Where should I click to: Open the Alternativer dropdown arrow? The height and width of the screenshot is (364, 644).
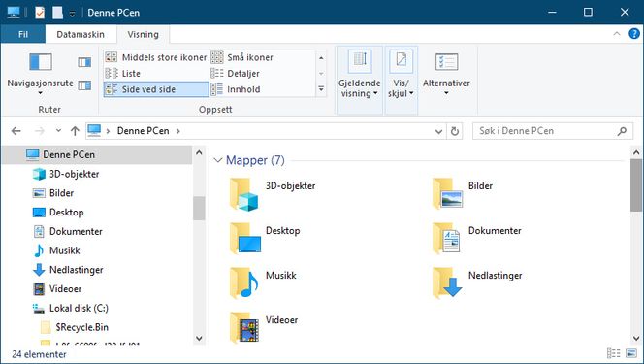tap(446, 93)
